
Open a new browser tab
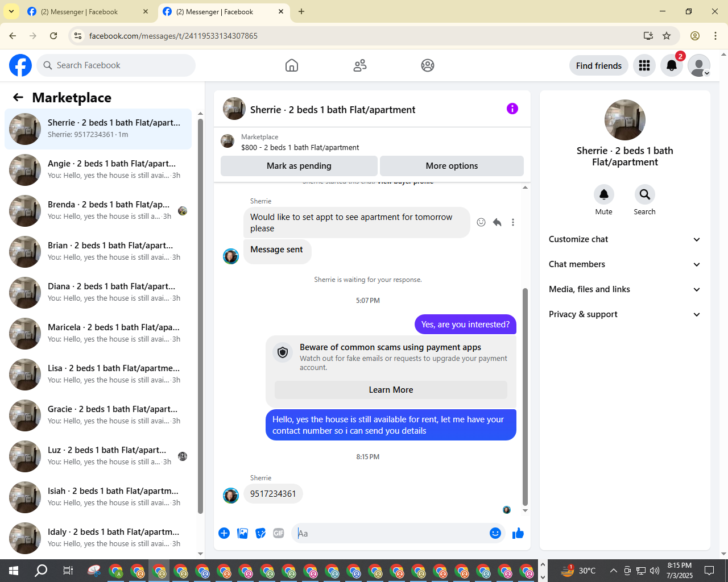click(x=301, y=11)
